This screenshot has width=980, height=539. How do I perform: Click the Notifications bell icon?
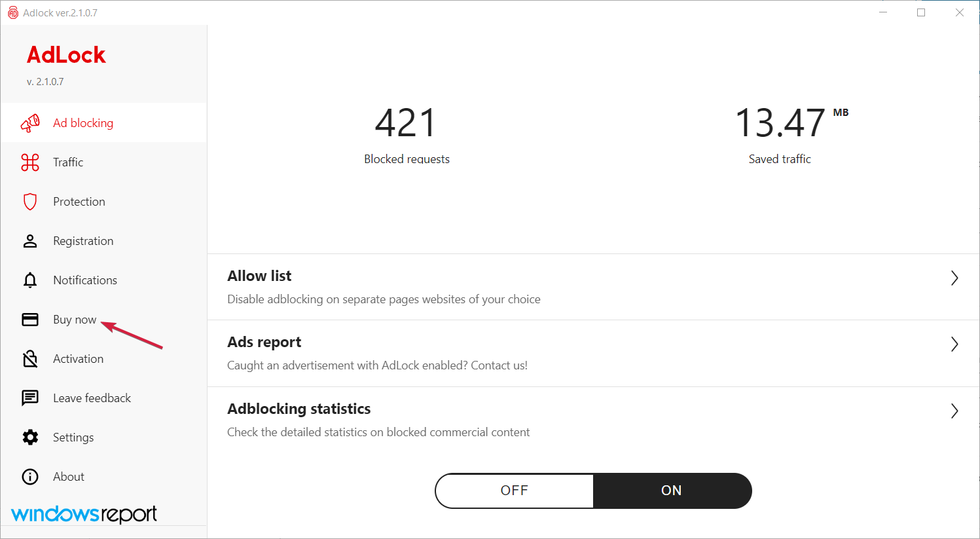[x=30, y=280]
